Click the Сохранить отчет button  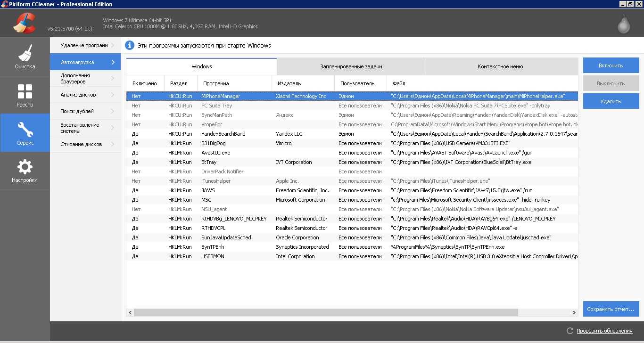(x=611, y=309)
